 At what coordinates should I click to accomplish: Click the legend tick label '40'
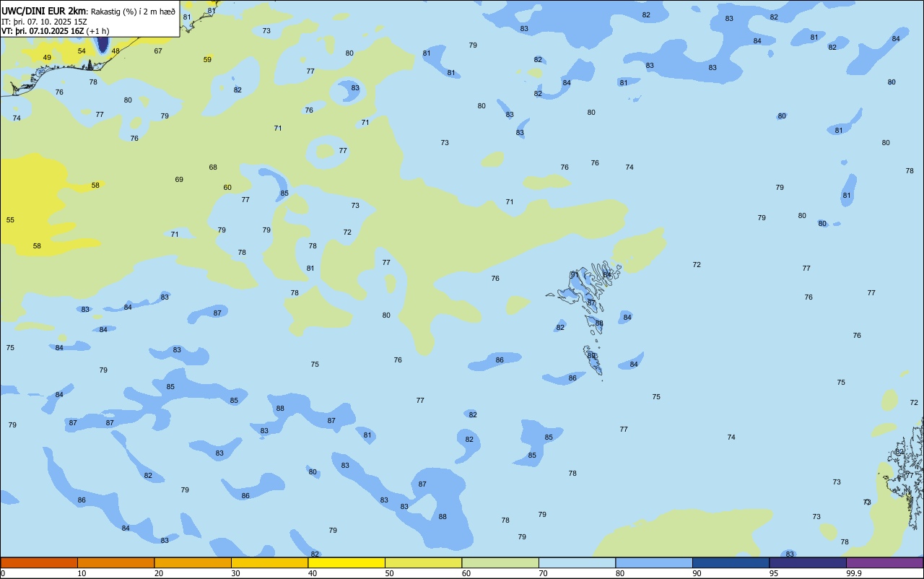(x=313, y=573)
